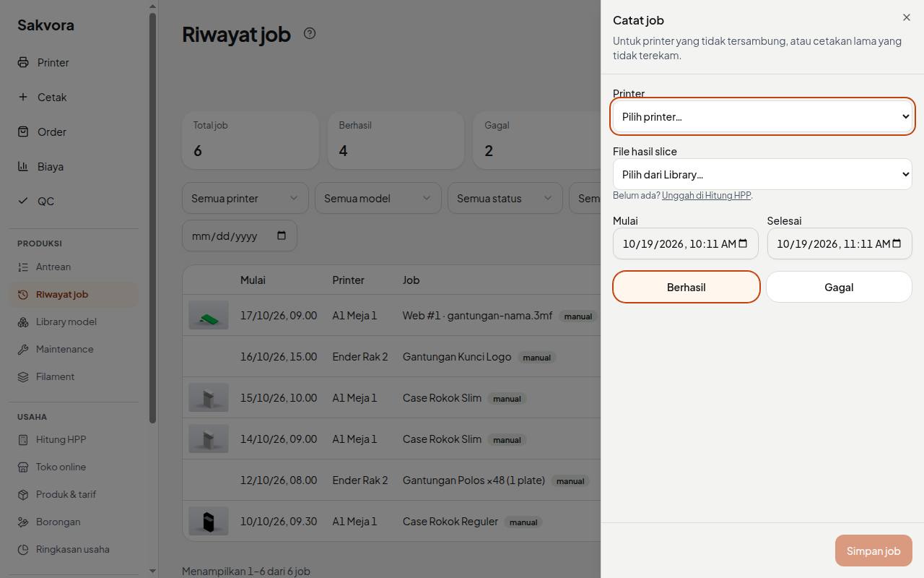Viewport: 924px width, 578px height.
Task: Open the Pilih dari Library dropdown
Action: click(762, 174)
